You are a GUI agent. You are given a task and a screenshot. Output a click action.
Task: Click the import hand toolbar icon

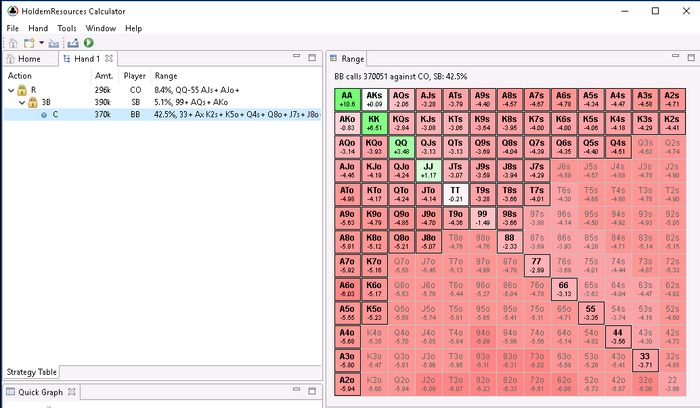coord(54,43)
